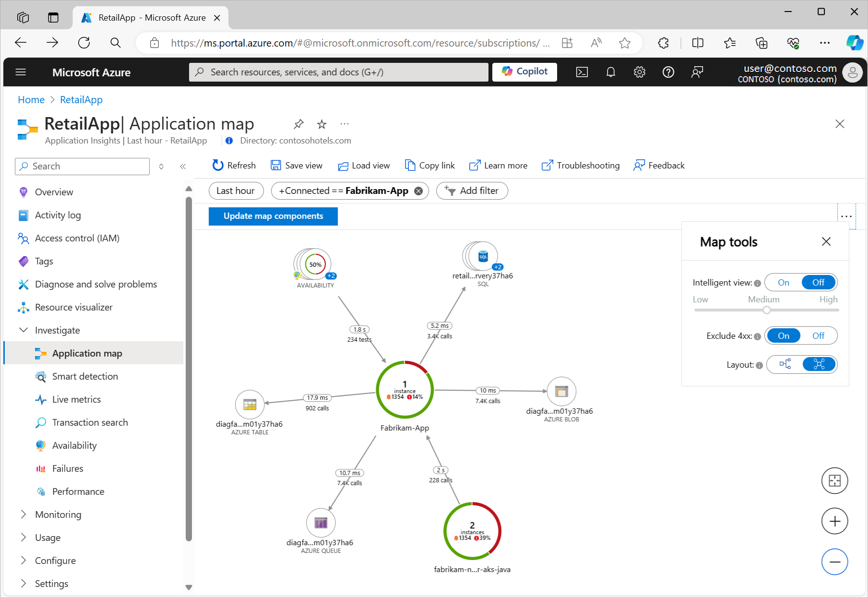Screen dimensions: 868x598
Task: Click the Home breadcrumb link
Action: pyautogui.click(x=31, y=100)
